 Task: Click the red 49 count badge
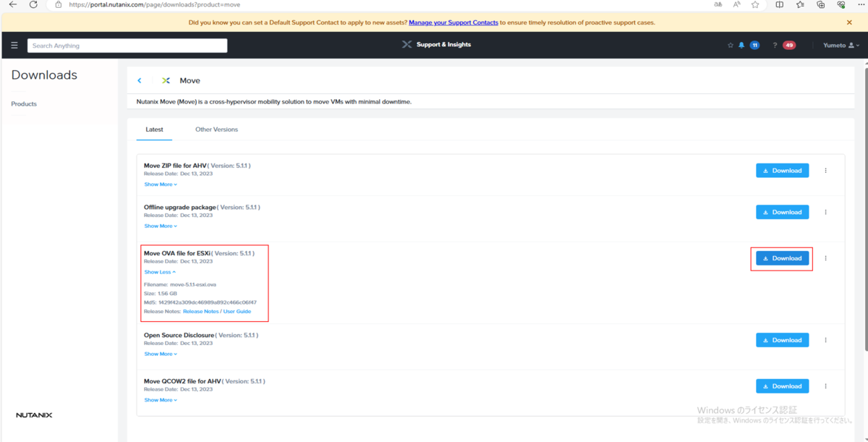tap(789, 45)
